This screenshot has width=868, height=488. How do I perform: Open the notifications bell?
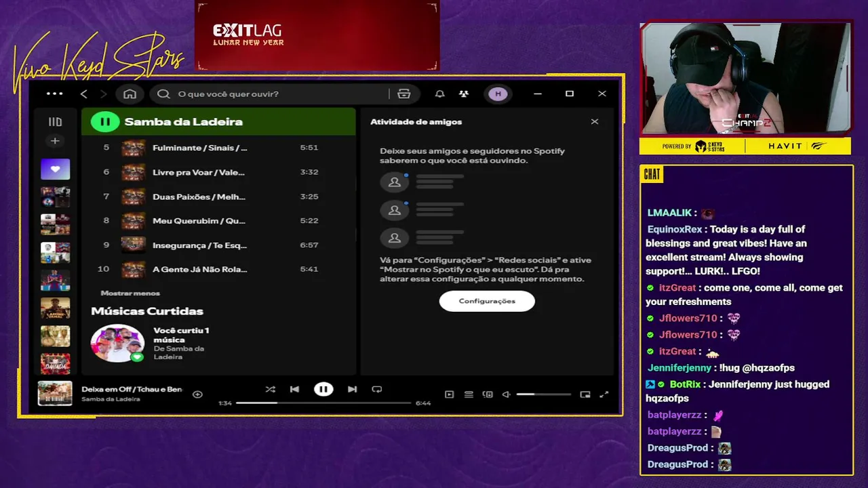[x=440, y=94]
